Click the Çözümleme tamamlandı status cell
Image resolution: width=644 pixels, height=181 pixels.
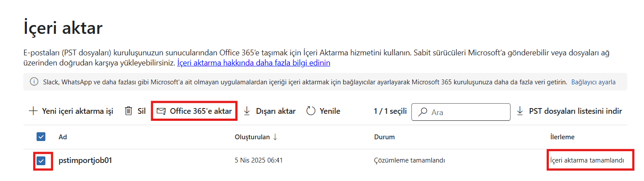(409, 160)
